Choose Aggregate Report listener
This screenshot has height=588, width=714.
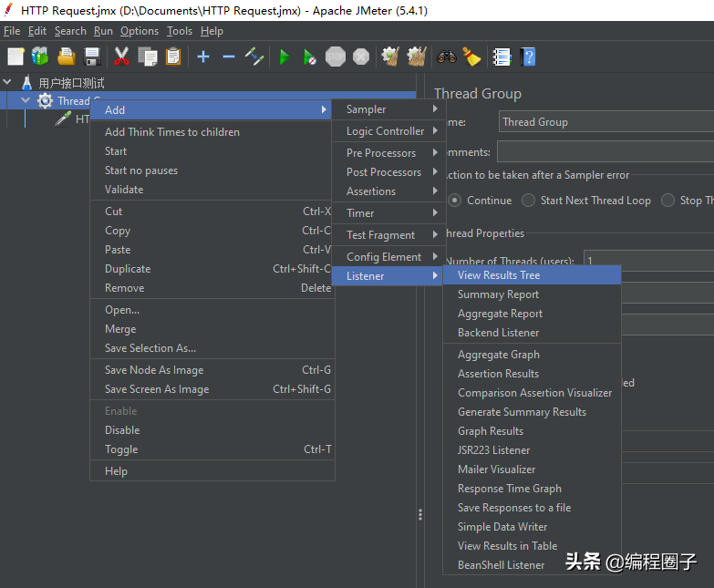[532, 314]
